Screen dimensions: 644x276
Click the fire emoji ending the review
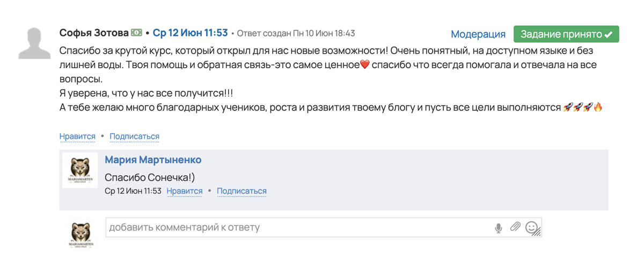pyautogui.click(x=598, y=107)
